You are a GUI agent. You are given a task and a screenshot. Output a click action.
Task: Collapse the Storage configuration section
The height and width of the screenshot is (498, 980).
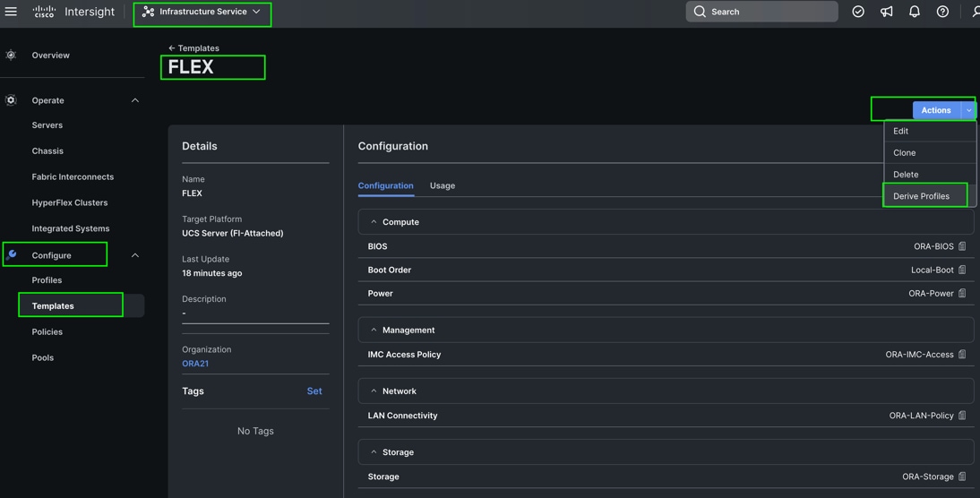pyautogui.click(x=374, y=452)
